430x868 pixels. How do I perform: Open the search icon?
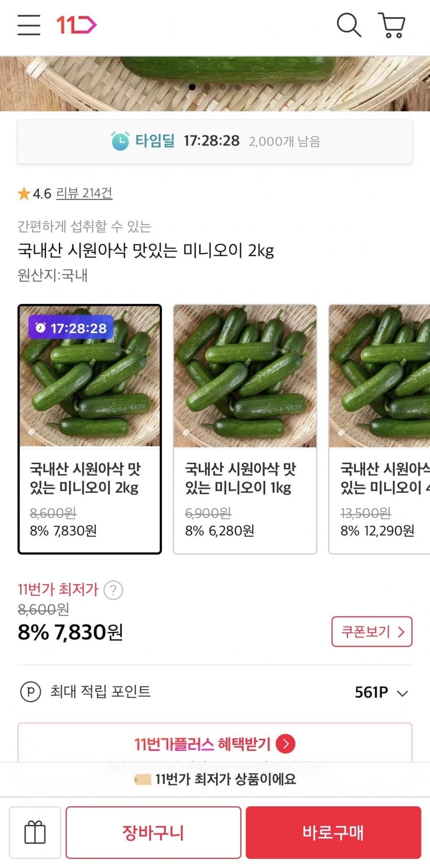tap(349, 25)
